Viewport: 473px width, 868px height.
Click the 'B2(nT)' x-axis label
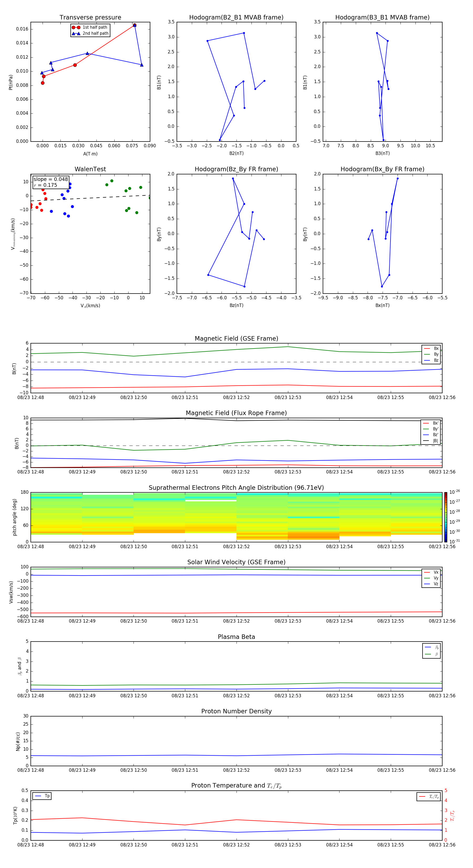tap(236, 153)
